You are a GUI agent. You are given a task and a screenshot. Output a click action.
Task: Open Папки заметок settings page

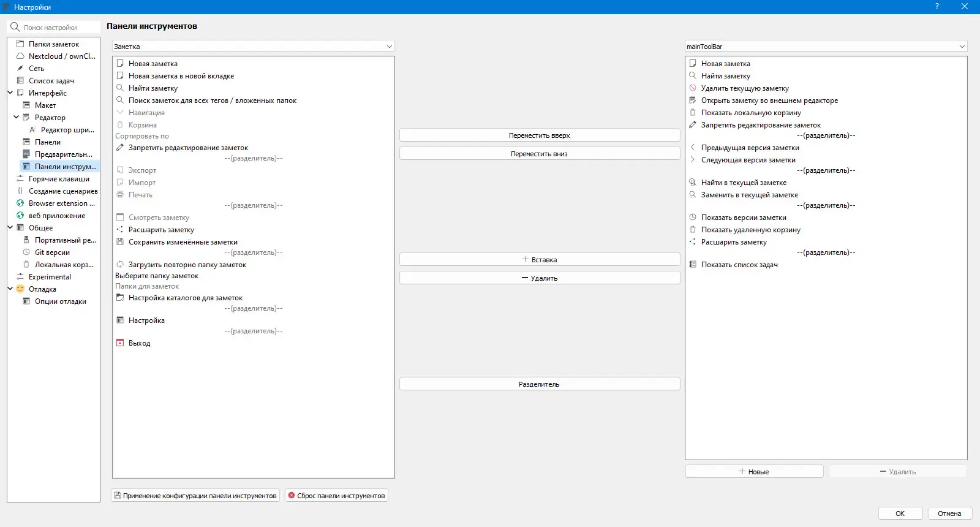pos(54,44)
